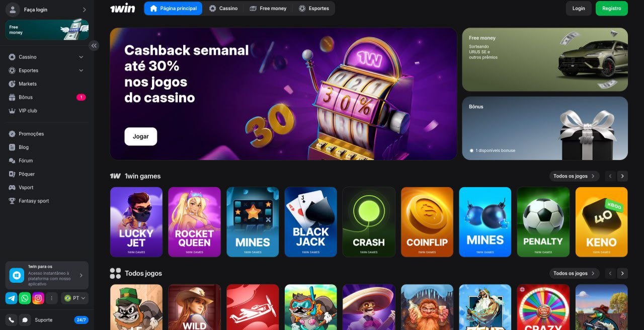Open the Instagram social icon
The image size is (644, 330).
(38, 298)
